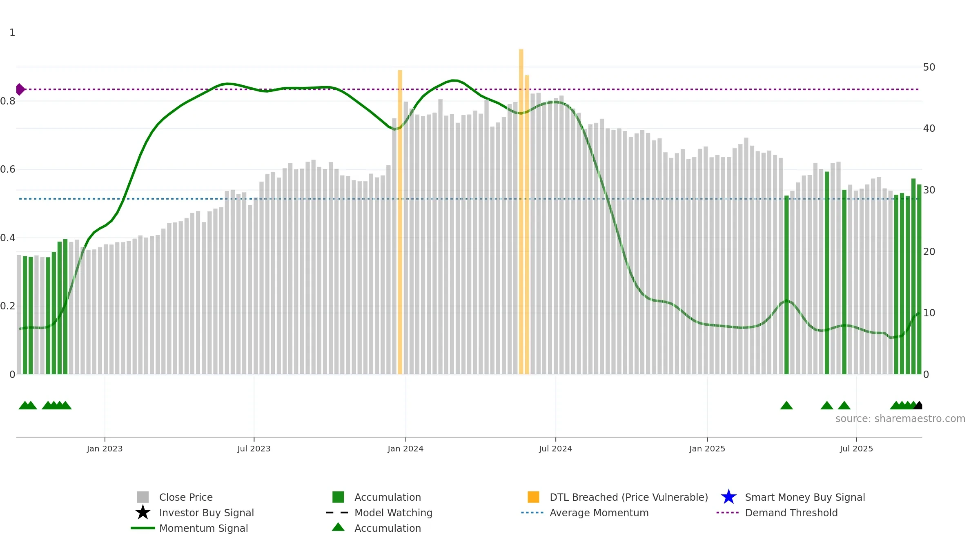Click the Jan 2025 axis label

(707, 449)
